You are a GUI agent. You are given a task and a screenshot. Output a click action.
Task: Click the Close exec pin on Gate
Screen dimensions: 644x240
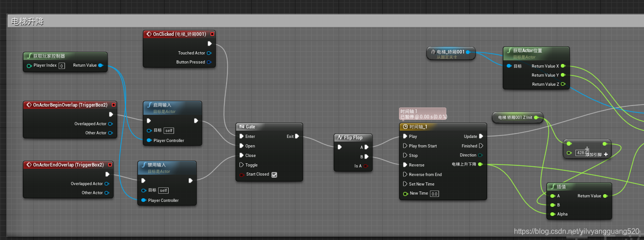[x=241, y=156]
